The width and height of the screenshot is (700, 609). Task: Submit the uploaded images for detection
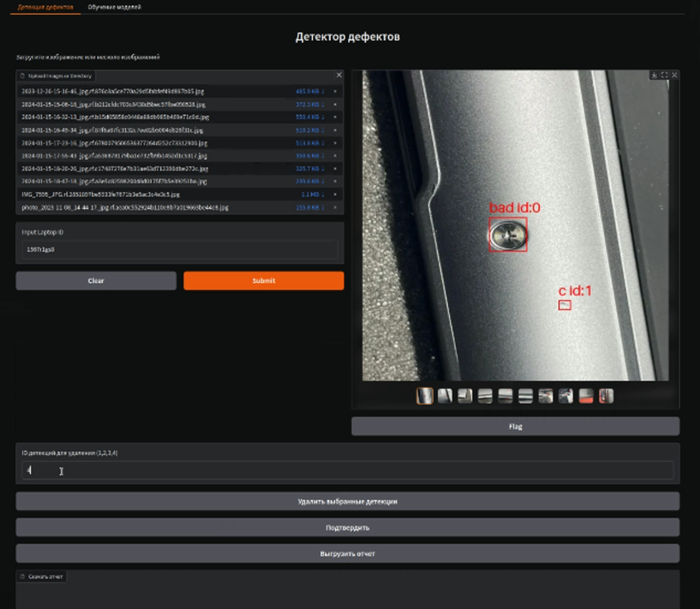tap(263, 281)
